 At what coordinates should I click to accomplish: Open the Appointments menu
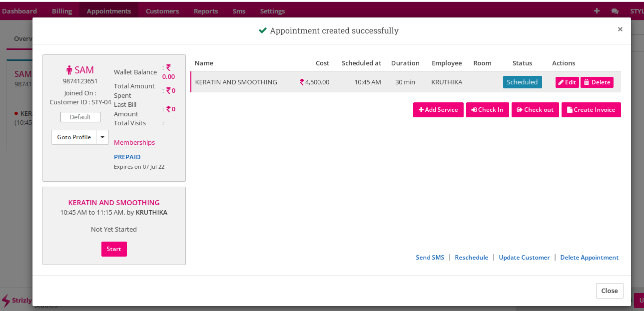pos(109,11)
